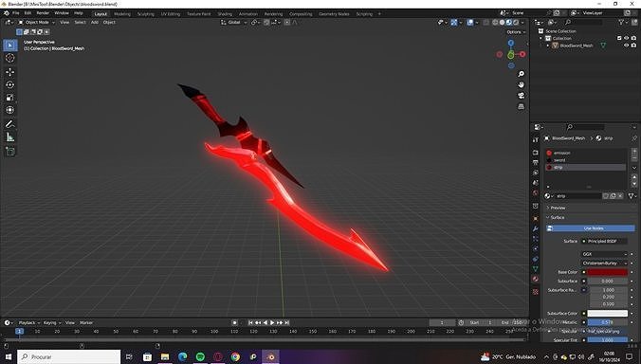Switch perspective/orthographic with the grid icon
The height and width of the screenshot is (364, 641).
pos(521,106)
